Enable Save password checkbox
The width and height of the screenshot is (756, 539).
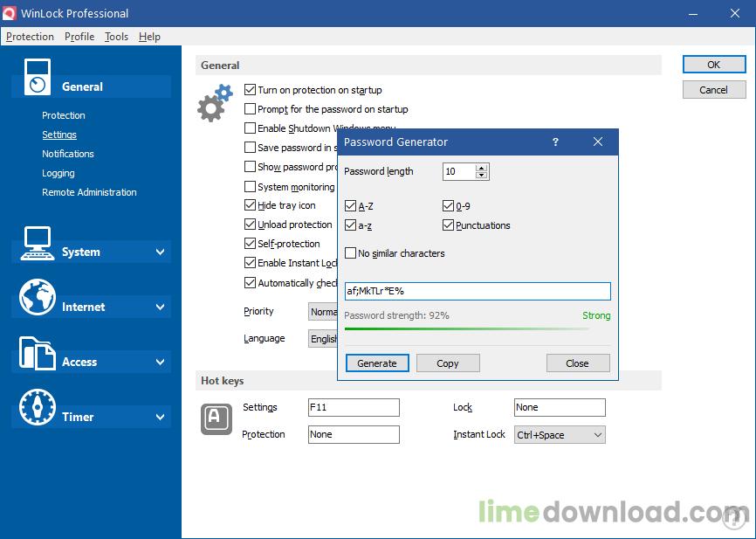(250, 147)
